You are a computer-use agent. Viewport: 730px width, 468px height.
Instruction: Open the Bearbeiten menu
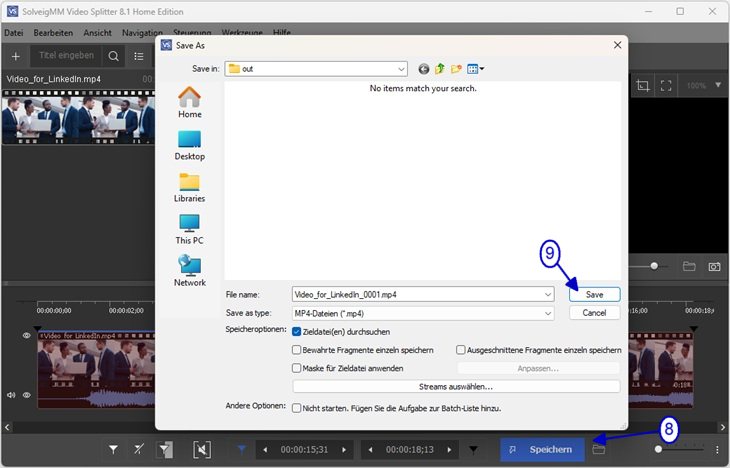53,33
